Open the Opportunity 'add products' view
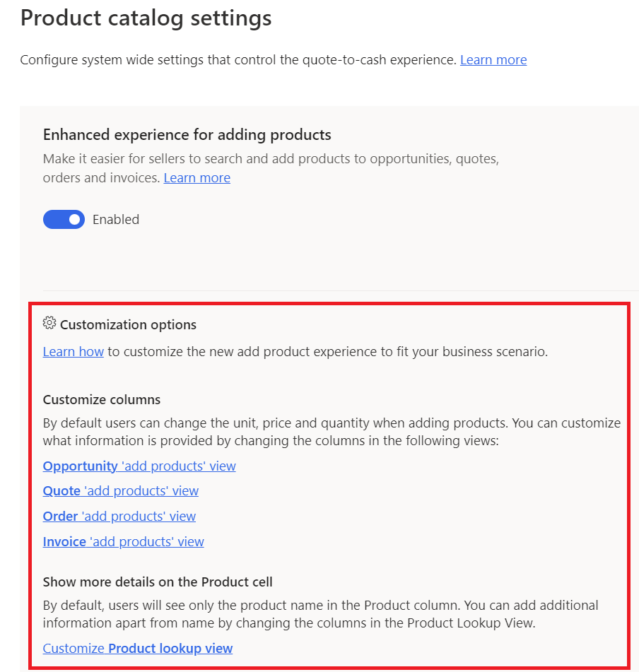The width and height of the screenshot is (639, 672). [139, 466]
